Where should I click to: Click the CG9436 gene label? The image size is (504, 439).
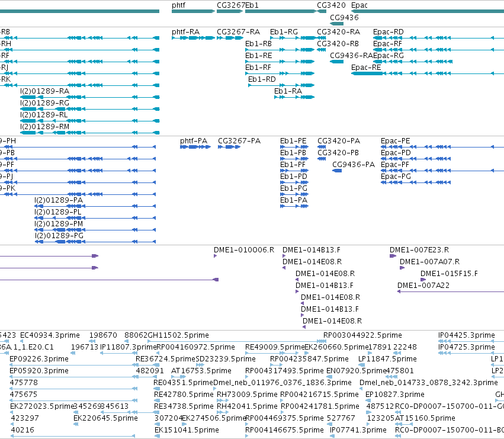click(x=344, y=18)
